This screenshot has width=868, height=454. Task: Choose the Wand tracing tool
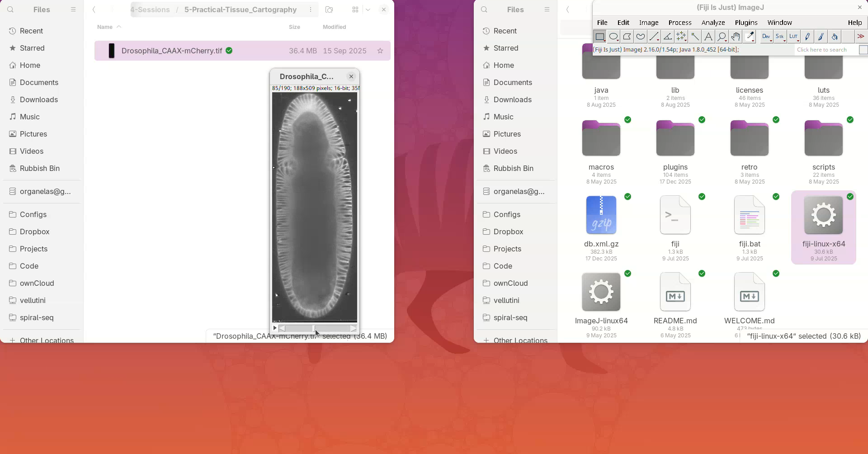[695, 37]
